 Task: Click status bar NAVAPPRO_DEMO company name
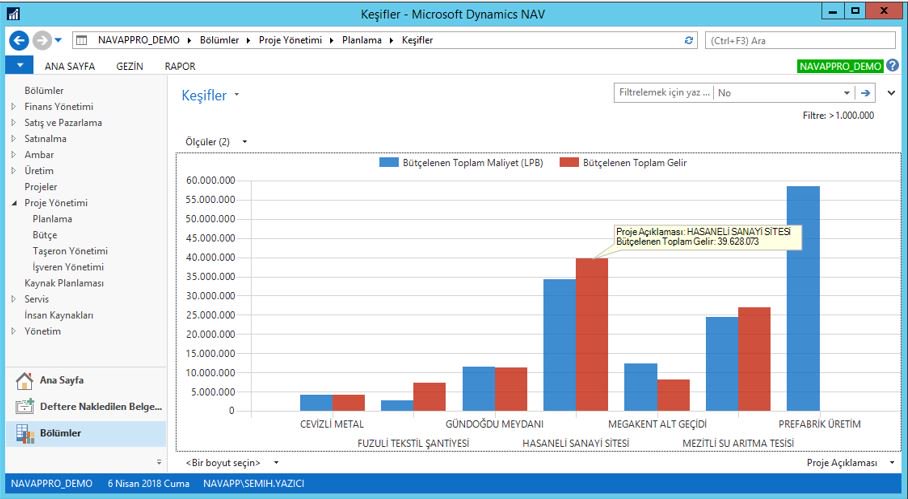(x=52, y=483)
